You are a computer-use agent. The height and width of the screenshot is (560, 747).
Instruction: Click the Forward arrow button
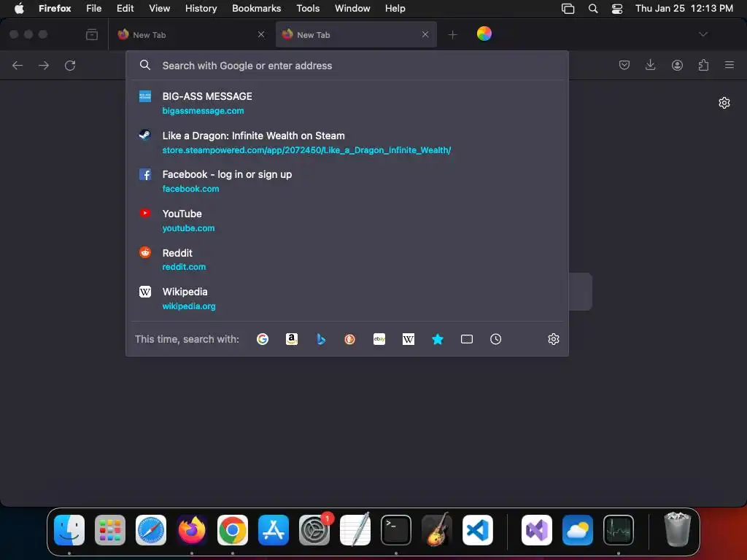[x=44, y=65]
